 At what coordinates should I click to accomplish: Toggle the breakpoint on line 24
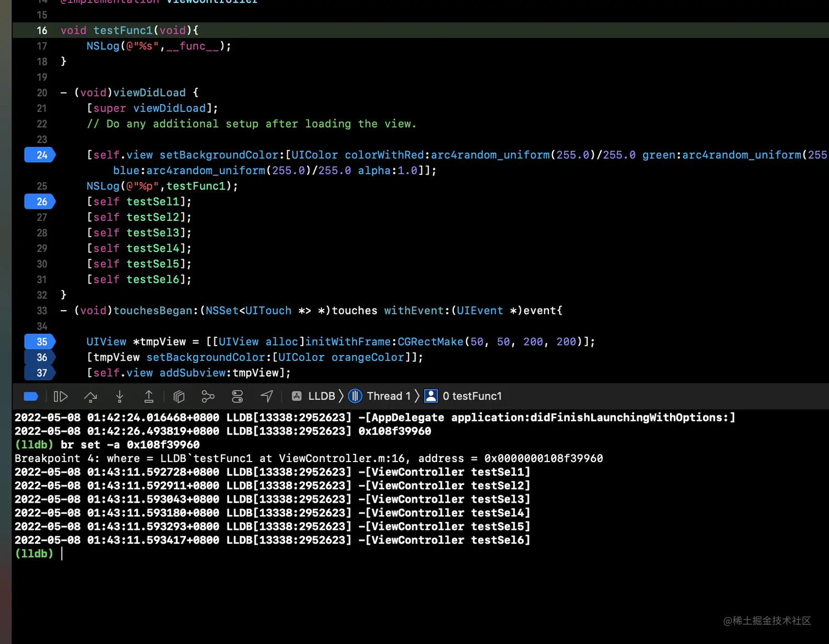pyautogui.click(x=40, y=155)
